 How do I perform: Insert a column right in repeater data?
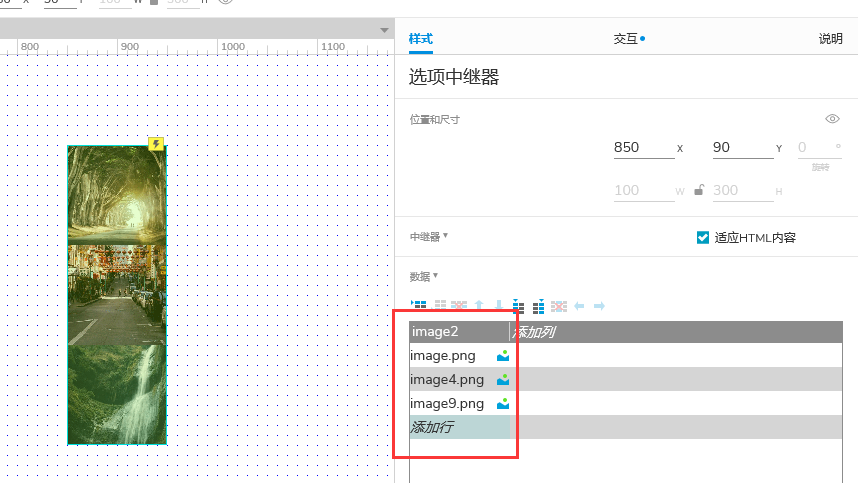pos(538,306)
